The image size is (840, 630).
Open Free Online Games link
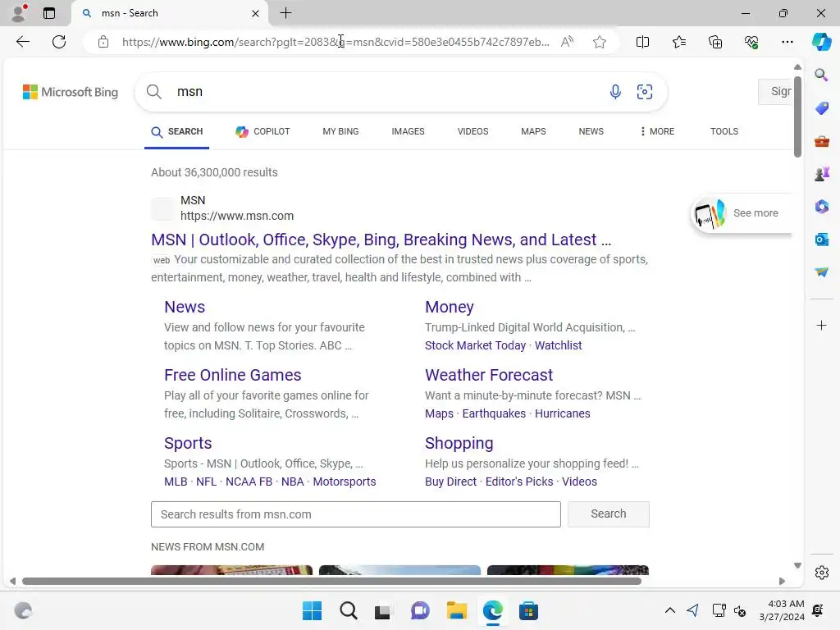click(232, 375)
